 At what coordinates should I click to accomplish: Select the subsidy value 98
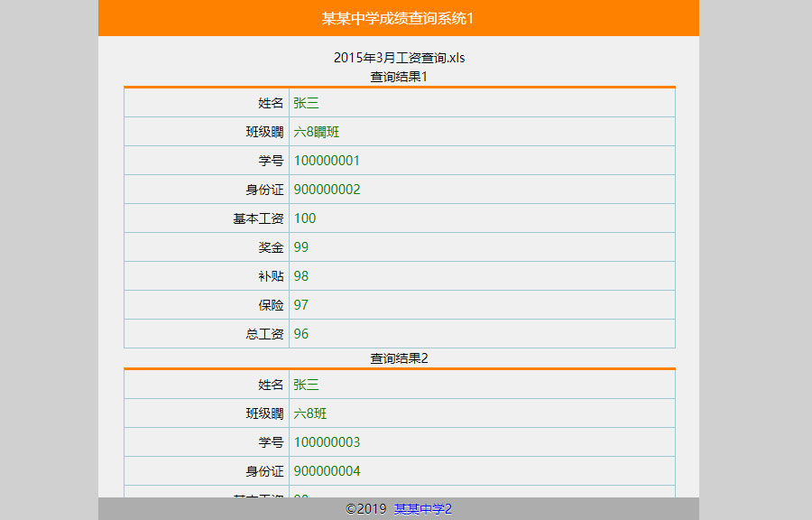[301, 276]
